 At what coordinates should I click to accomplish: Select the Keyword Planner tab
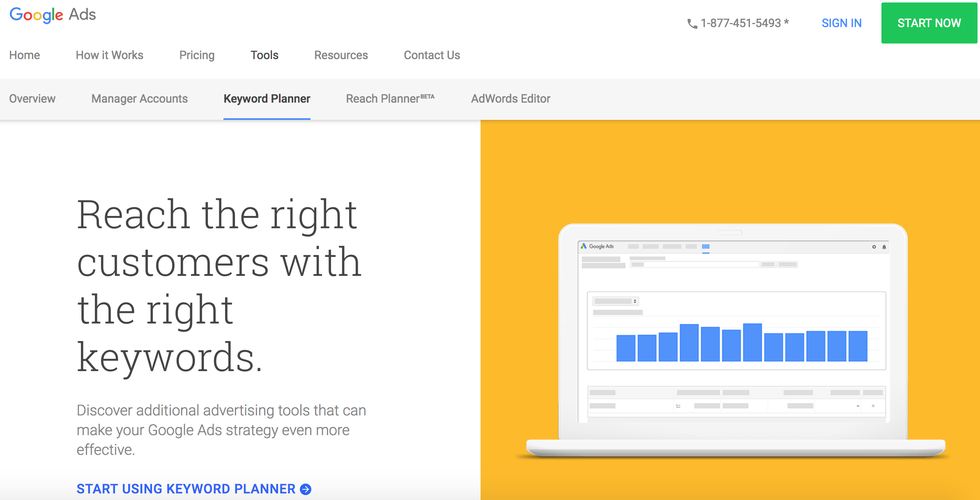[267, 99]
